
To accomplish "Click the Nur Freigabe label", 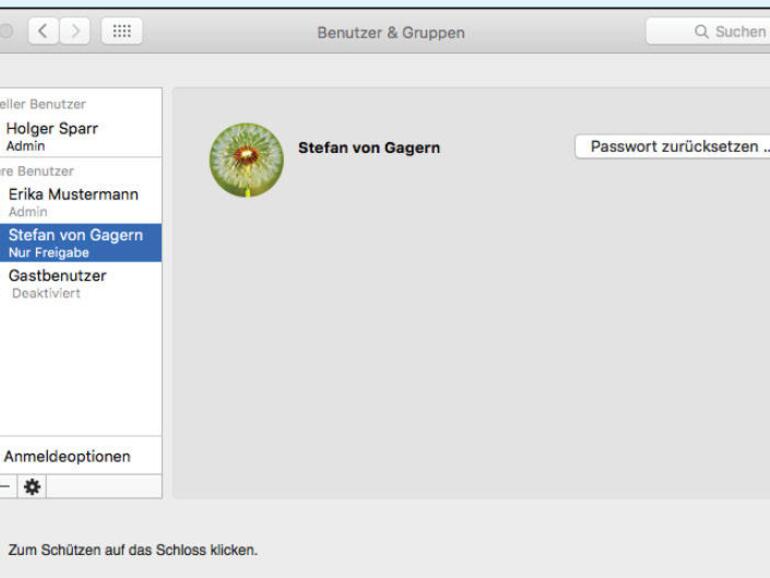I will pyautogui.click(x=49, y=252).
